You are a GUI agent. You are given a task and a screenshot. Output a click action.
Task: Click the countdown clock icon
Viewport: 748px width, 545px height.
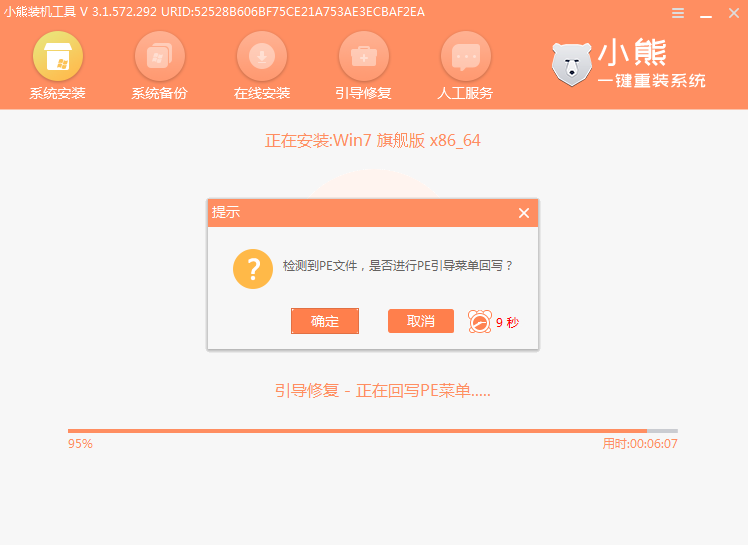click(480, 322)
